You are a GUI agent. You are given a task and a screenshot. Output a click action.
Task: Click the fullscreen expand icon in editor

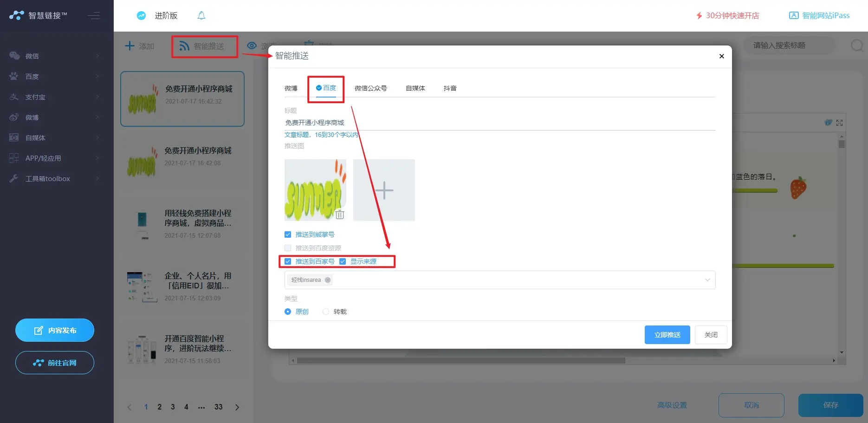(x=839, y=123)
